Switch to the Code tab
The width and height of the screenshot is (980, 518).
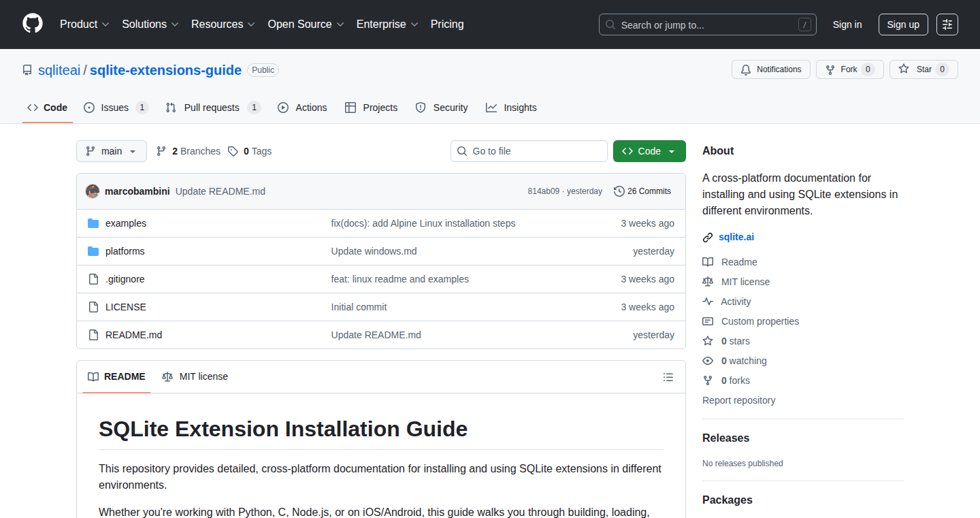48,108
